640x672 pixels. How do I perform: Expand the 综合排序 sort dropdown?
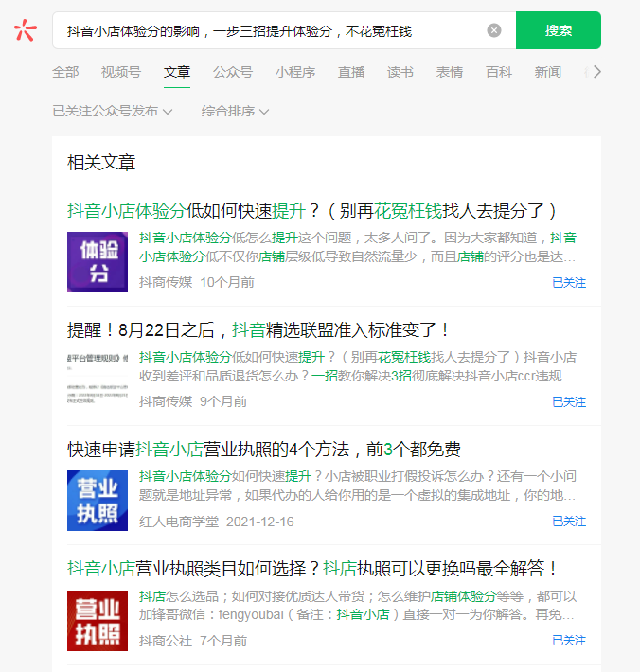(x=235, y=112)
